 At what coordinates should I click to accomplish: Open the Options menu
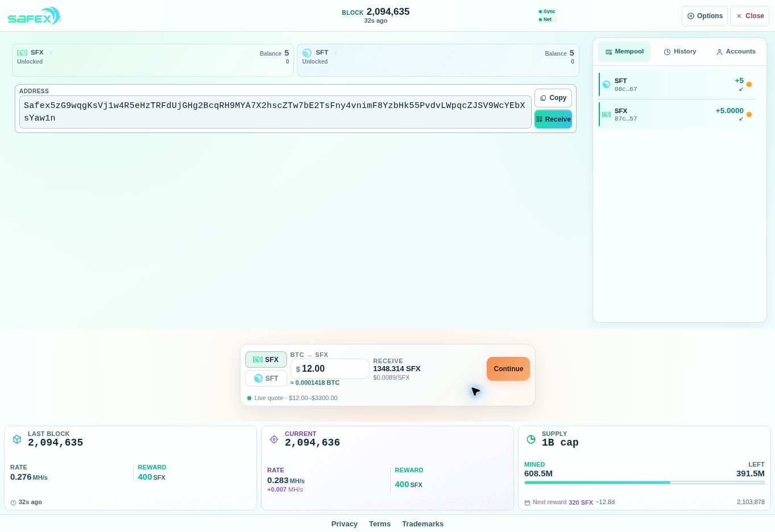[x=704, y=16]
